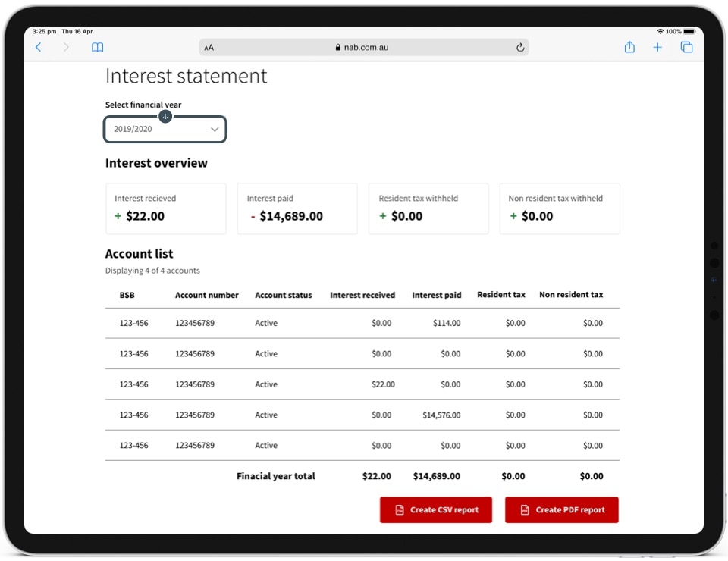
Task: Open a new Safari tab
Action: tap(657, 47)
